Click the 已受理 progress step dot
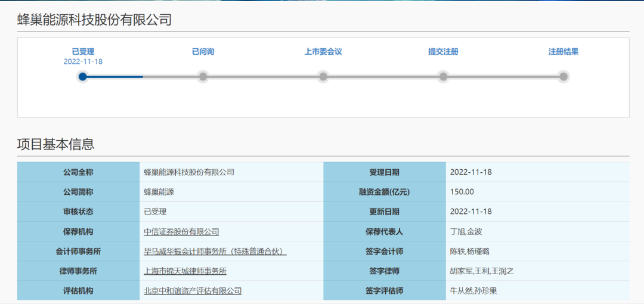 pyautogui.click(x=83, y=76)
